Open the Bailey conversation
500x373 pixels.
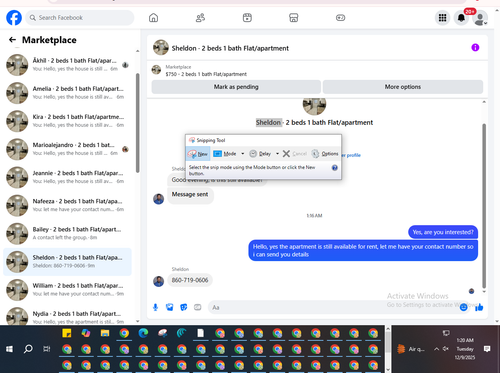(x=67, y=233)
